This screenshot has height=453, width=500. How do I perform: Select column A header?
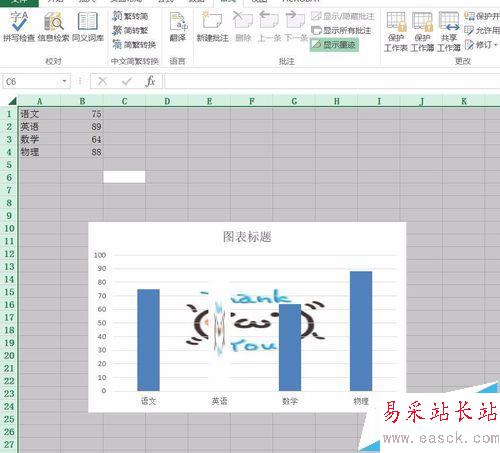39,101
